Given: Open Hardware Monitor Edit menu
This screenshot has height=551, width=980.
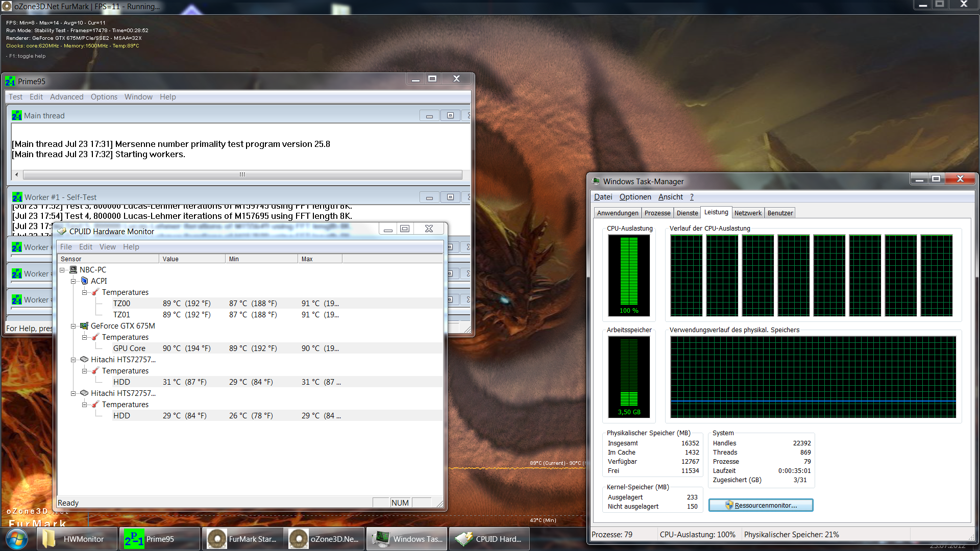Looking at the screenshot, I should pyautogui.click(x=86, y=247).
